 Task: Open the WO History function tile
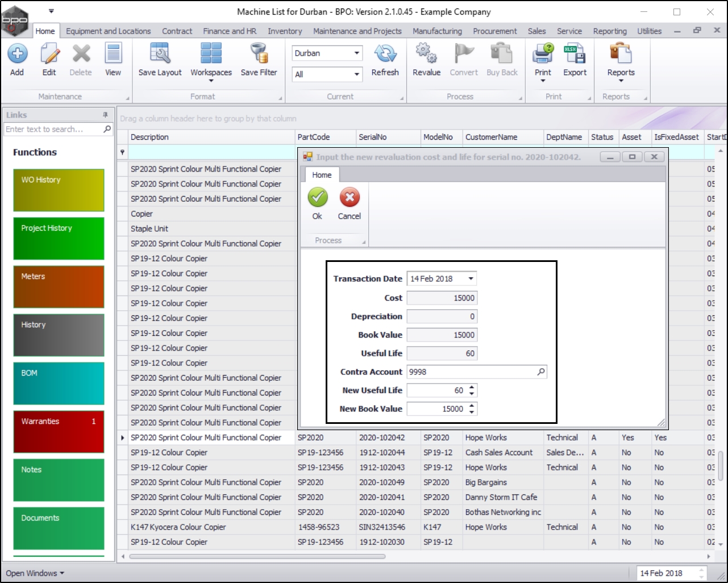(59, 190)
